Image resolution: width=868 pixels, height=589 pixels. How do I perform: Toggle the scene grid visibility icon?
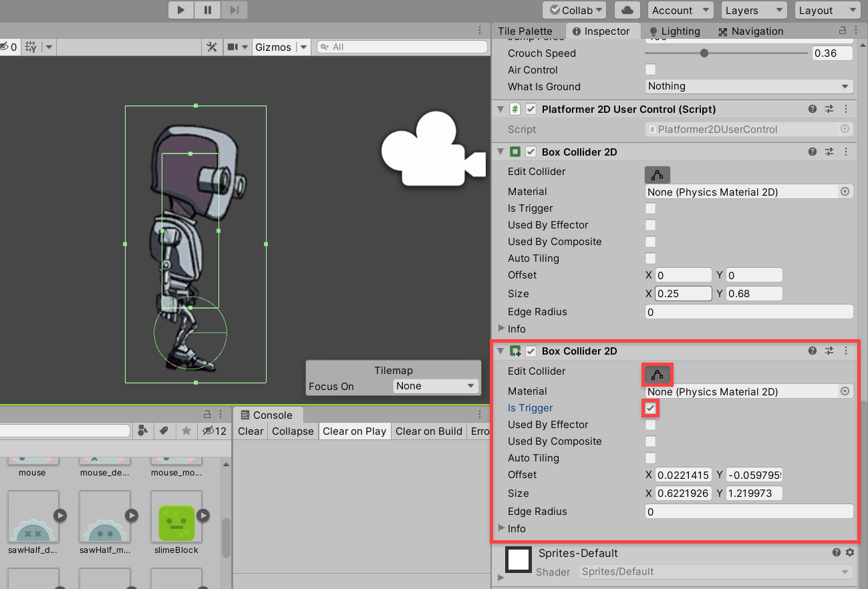tap(30, 47)
